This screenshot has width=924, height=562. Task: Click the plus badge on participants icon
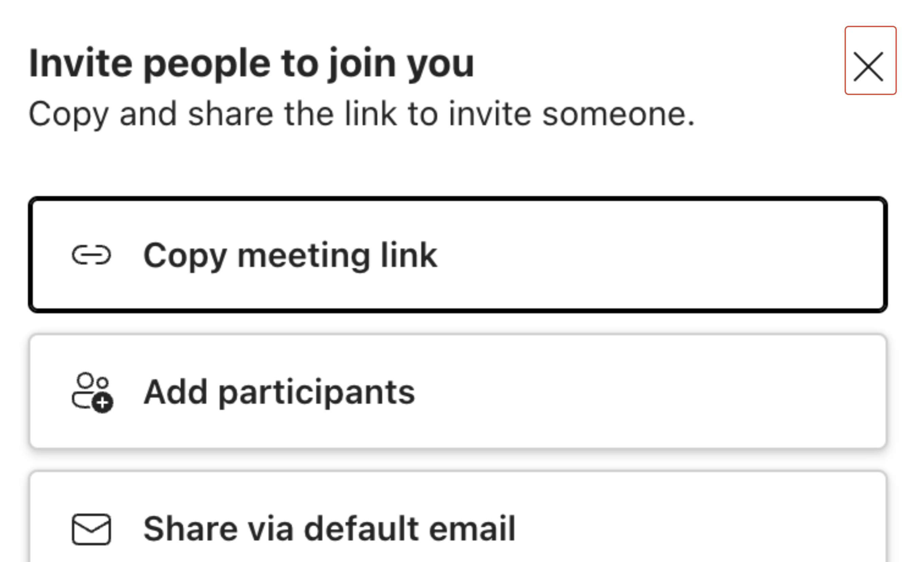point(103,404)
